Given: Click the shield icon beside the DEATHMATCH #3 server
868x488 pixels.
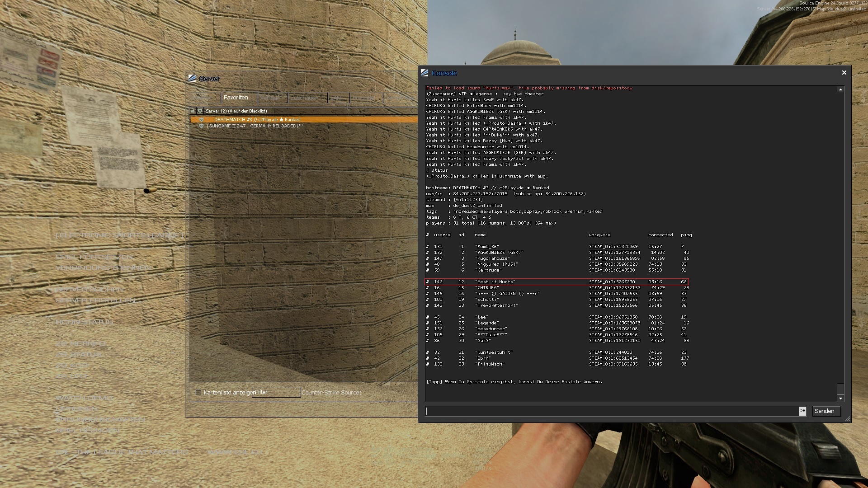Looking at the screenshot, I should point(202,120).
